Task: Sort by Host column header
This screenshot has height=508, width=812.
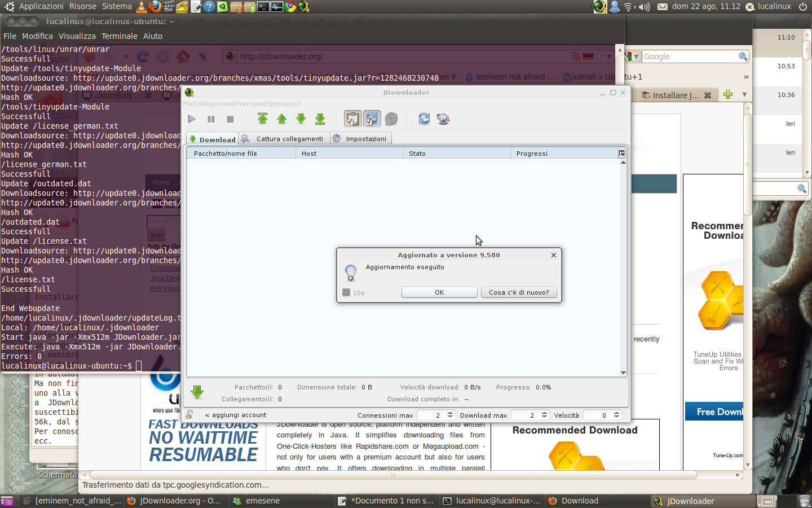Action: [x=348, y=154]
